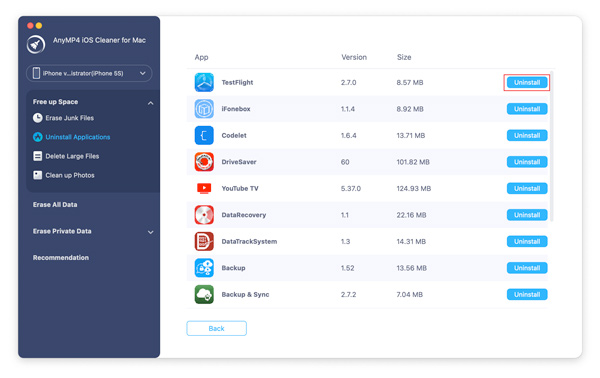Viewport: 600px width, 378px height.
Task: Close the window with red button
Action: [30, 26]
